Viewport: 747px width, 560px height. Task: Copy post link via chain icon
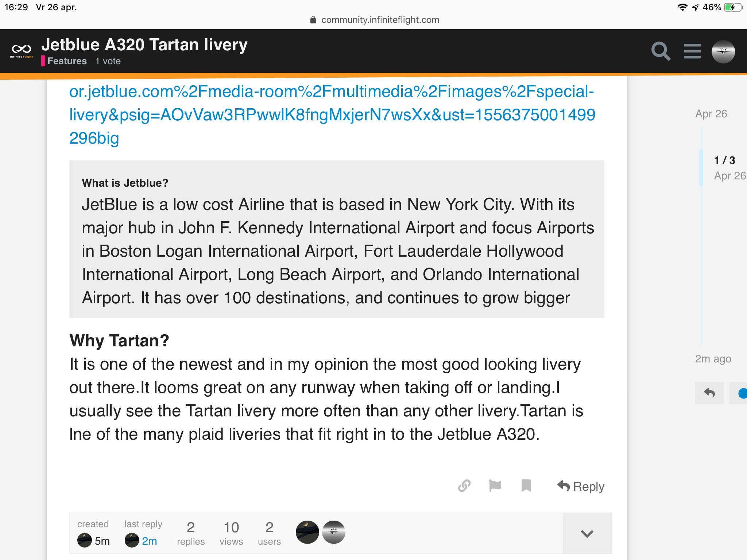pos(464,486)
